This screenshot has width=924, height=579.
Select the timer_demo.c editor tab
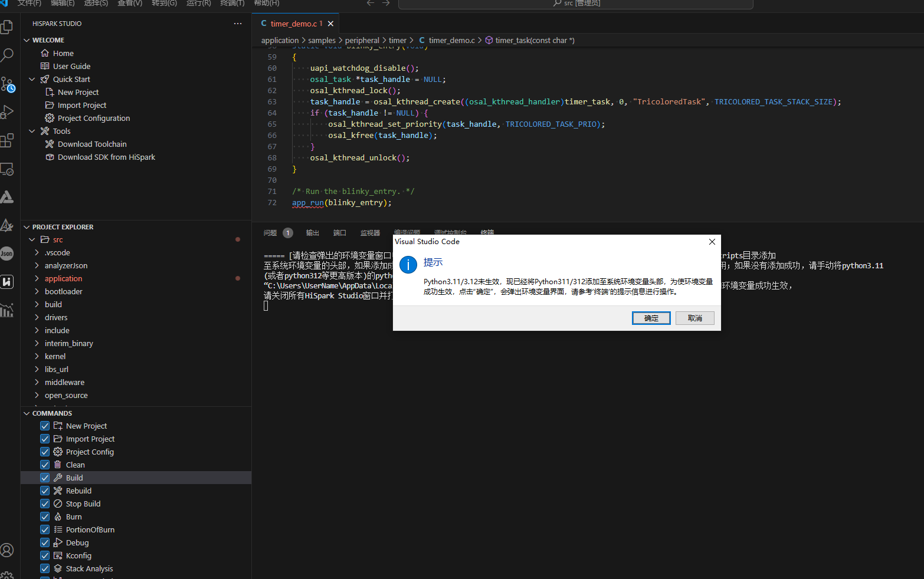293,24
